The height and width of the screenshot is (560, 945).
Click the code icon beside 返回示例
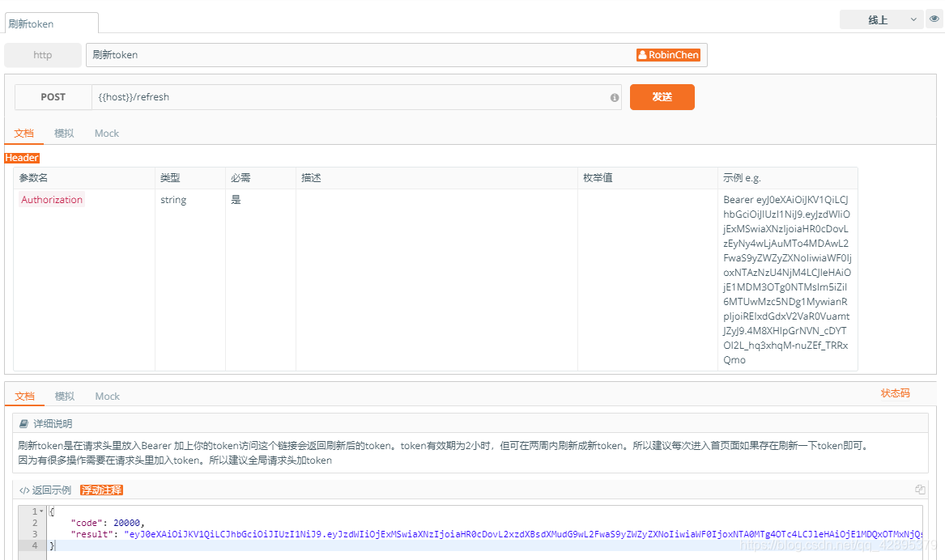click(25, 489)
